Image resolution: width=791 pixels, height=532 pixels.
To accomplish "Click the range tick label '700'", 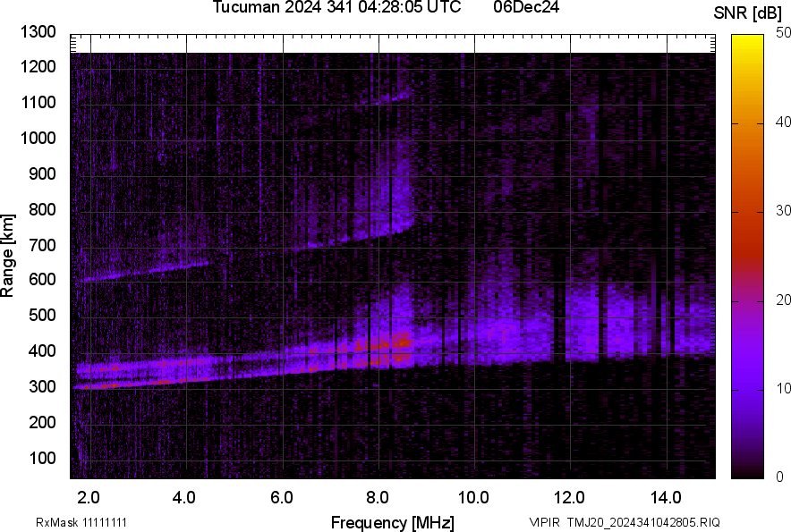I will point(42,245).
